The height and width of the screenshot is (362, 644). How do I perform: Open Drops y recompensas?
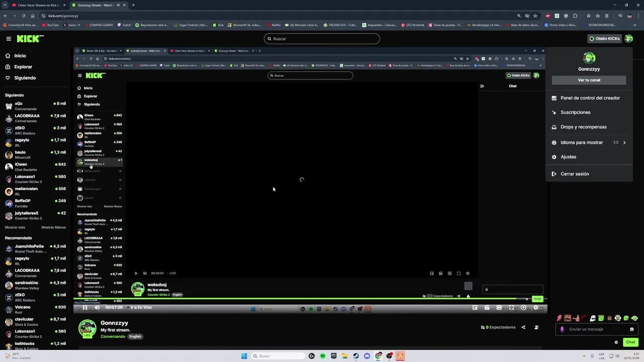[x=589, y=127]
